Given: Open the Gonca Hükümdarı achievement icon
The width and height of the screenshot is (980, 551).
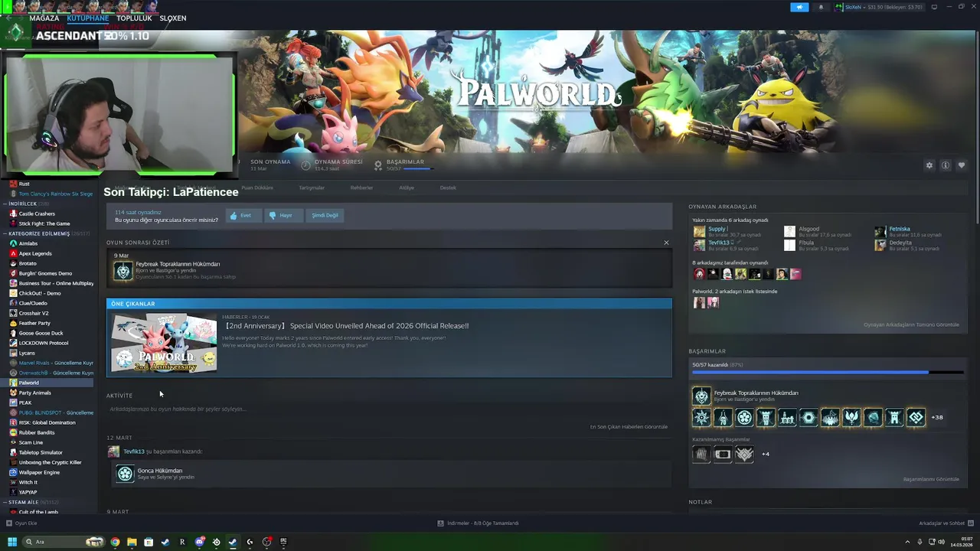Looking at the screenshot, I should 125,474.
